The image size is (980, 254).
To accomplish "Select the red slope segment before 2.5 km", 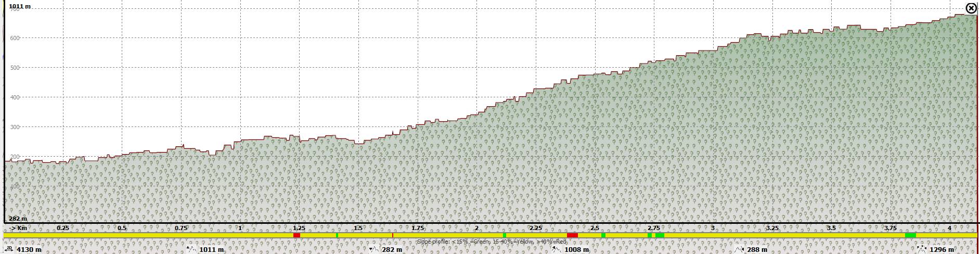I will coord(572,236).
